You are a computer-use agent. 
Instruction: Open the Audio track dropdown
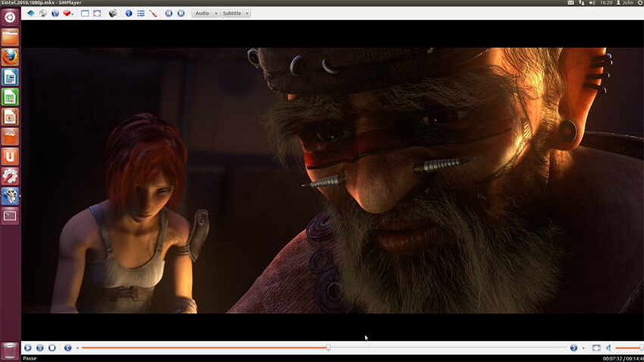[205, 14]
